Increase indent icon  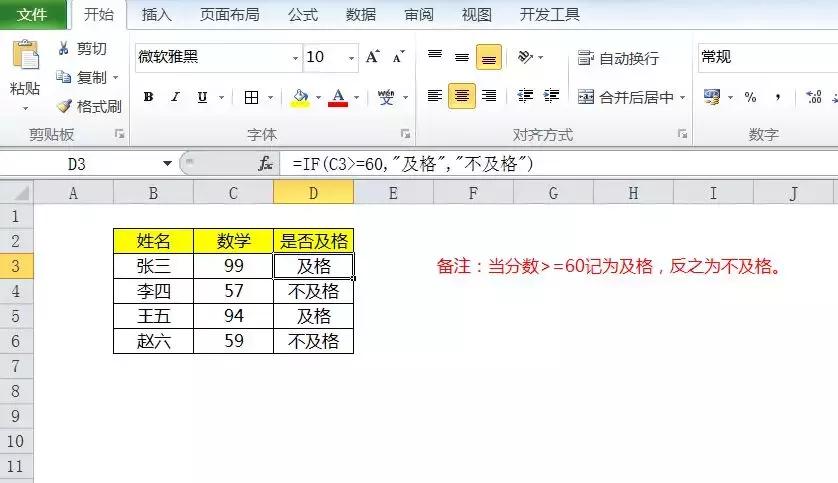[551, 96]
